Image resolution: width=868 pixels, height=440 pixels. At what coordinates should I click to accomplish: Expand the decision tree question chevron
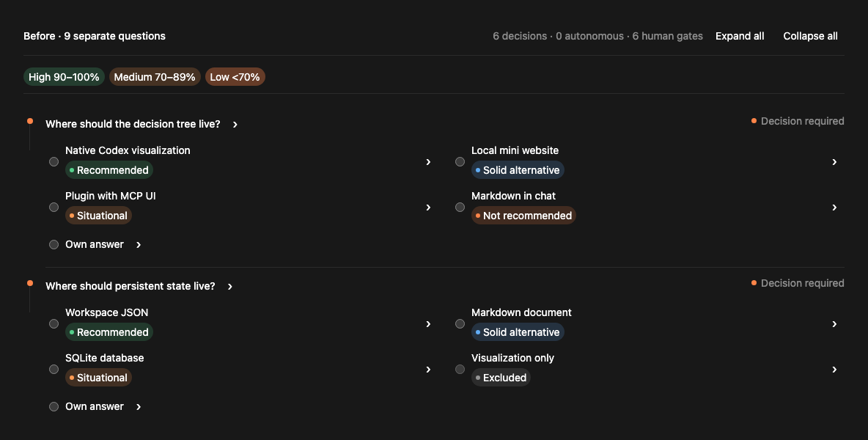pyautogui.click(x=235, y=125)
